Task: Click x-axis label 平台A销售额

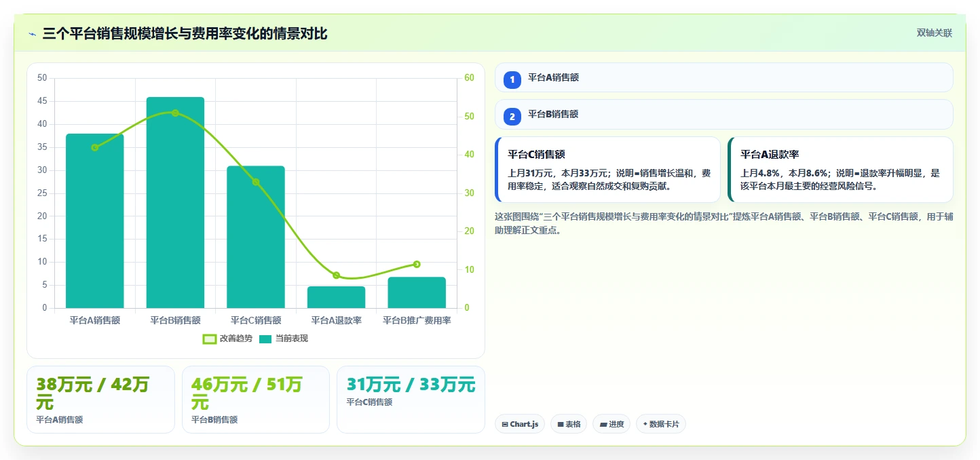Action: [x=94, y=320]
